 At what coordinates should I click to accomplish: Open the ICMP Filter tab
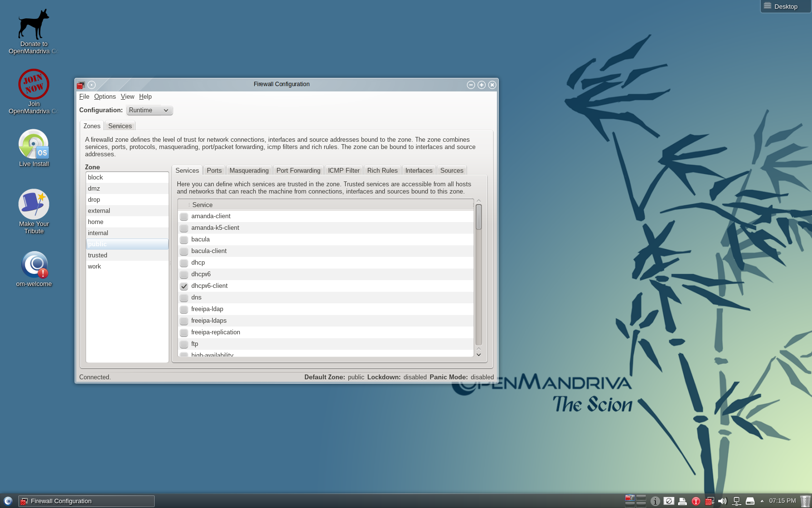click(x=344, y=170)
